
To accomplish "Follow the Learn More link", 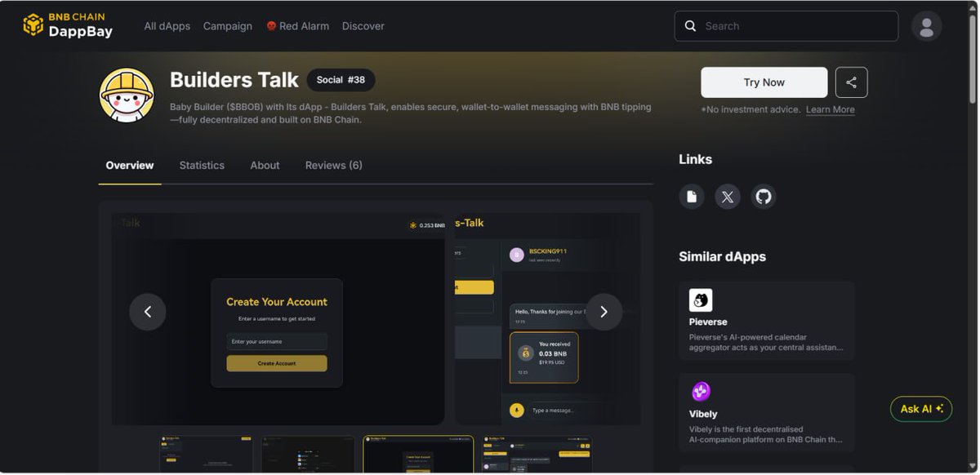I will 831,110.
